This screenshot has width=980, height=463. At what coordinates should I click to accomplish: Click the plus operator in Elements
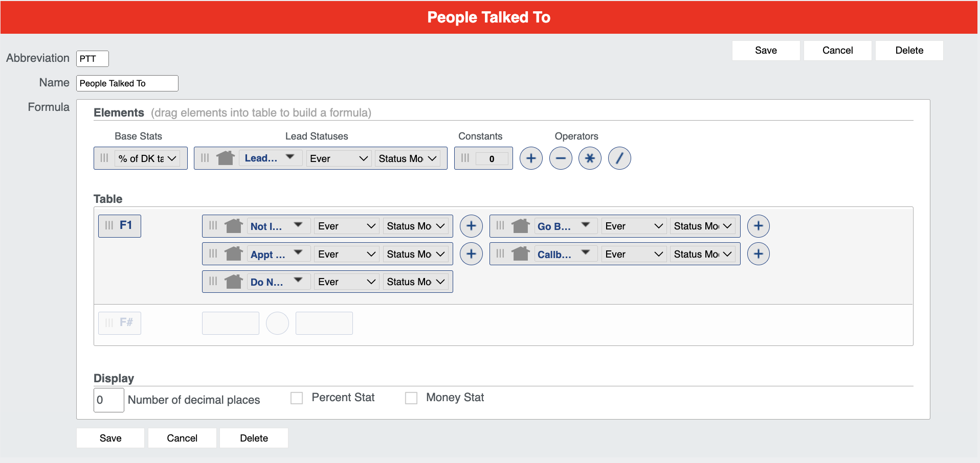(531, 158)
